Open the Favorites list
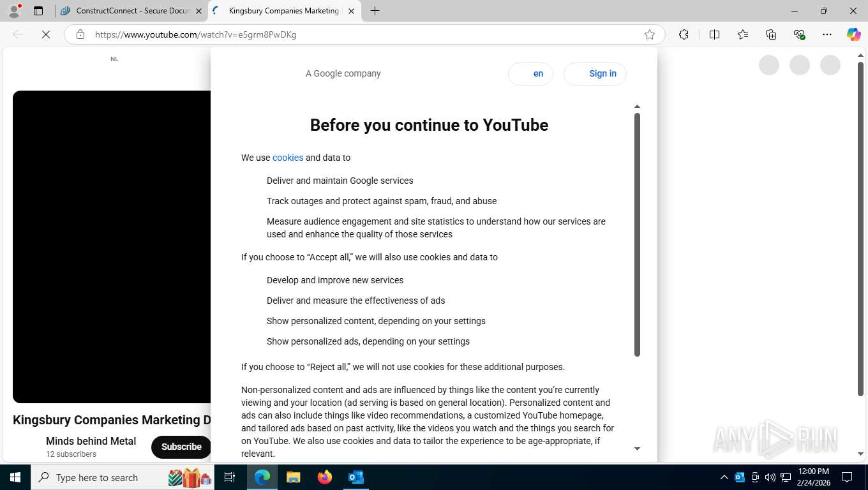Screen dimensions: 868x490 coord(743,34)
